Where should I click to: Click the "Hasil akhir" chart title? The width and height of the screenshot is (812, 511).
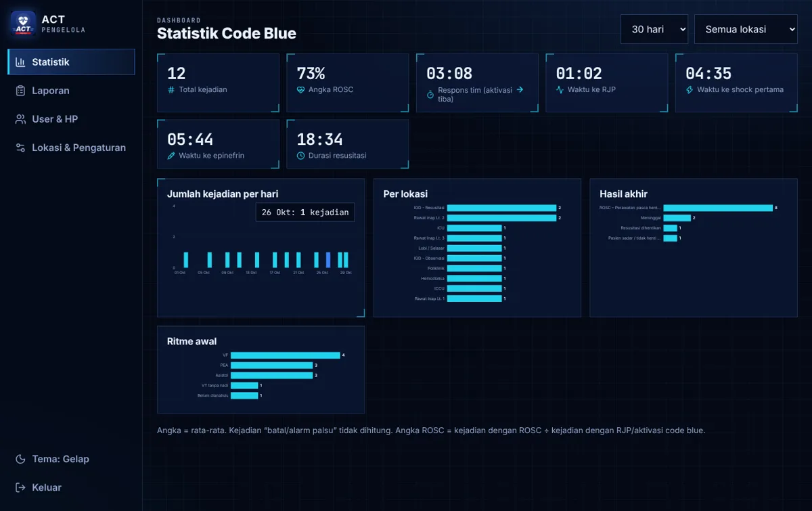point(623,194)
